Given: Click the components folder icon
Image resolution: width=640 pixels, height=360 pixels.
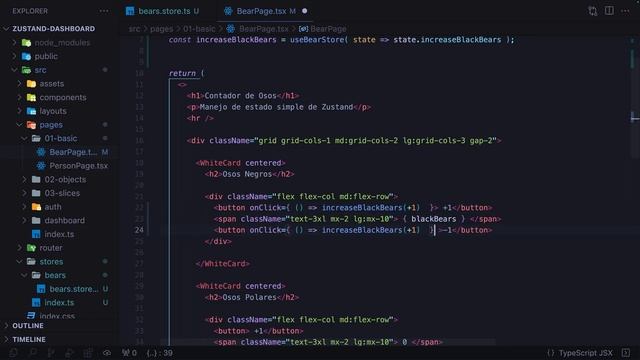Looking at the screenshot, I should pos(31,97).
